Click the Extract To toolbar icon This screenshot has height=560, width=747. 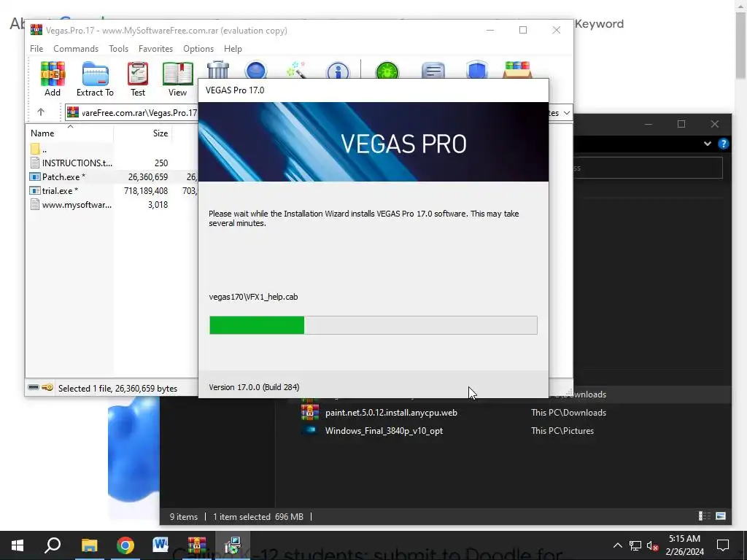click(x=95, y=79)
